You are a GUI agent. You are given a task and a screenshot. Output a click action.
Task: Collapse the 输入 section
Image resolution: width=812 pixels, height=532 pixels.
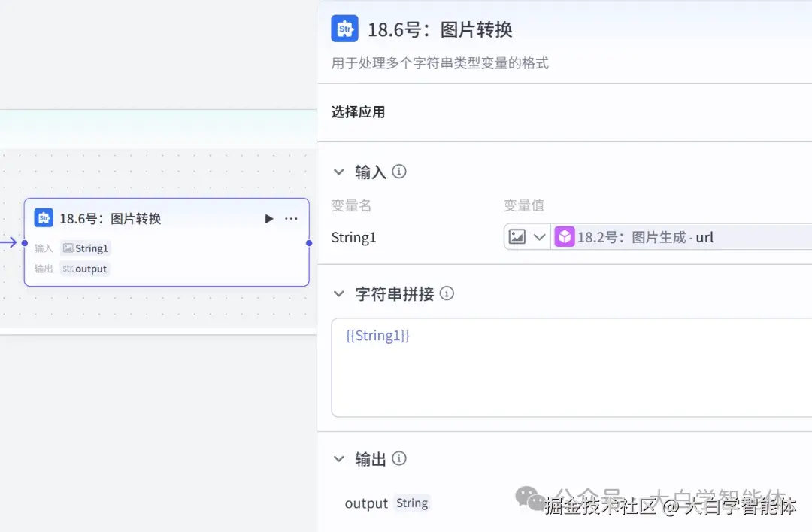(338, 172)
